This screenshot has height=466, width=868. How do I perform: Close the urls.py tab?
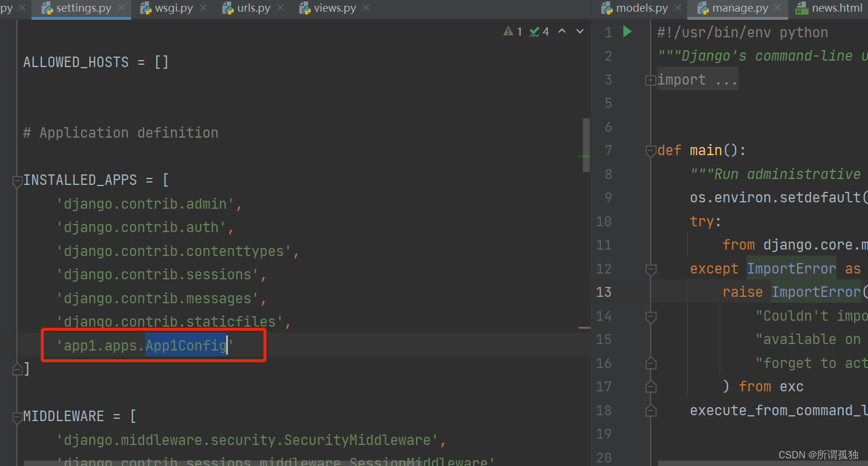coord(280,8)
